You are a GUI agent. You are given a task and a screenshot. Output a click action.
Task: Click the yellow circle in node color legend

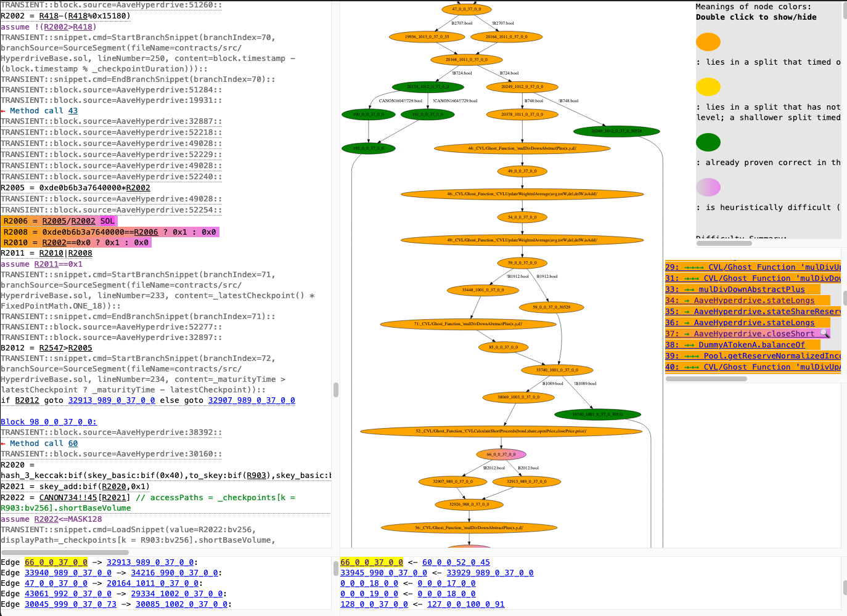pos(708,87)
